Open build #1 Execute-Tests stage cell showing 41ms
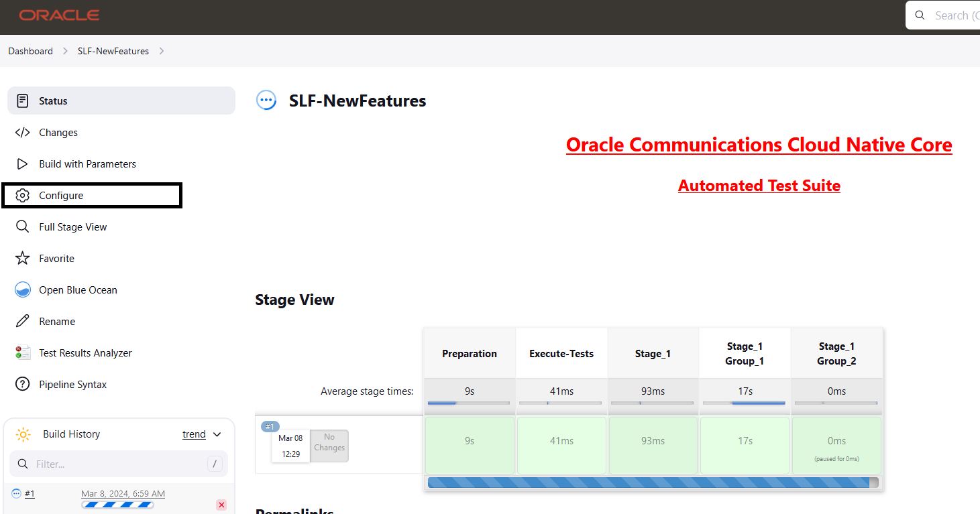The height and width of the screenshot is (514, 980). [561, 446]
